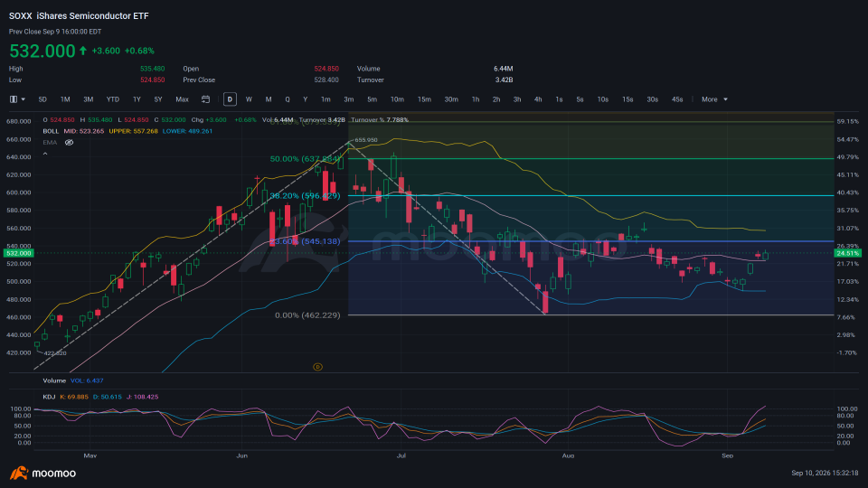This screenshot has height=488, width=868.
Task: Choose the 2h interval
Action: pyautogui.click(x=496, y=99)
